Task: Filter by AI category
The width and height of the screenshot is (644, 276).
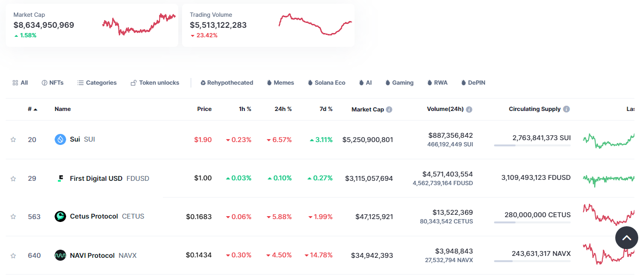Action: pos(365,83)
